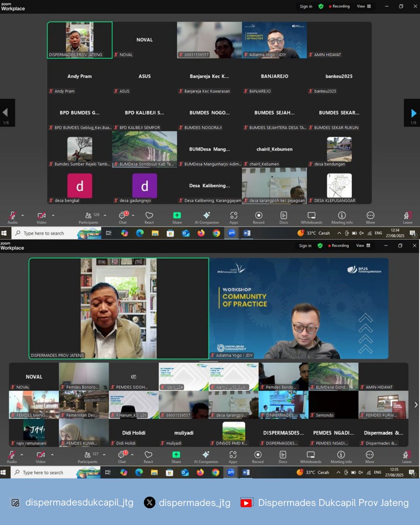Image resolution: width=420 pixels, height=525 pixels.
Task: Select the bankeu2025 participant tile
Action: 339,77
